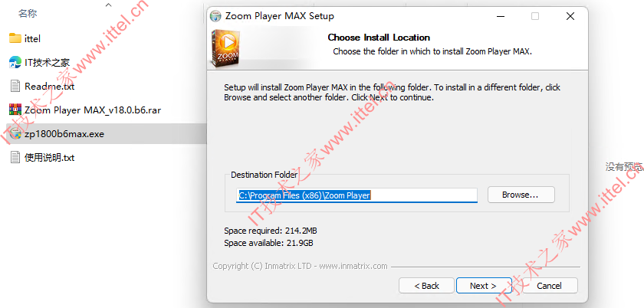644x308 pixels.
Task: Close the Zoom Player MAX Setup window
Action: tap(570, 16)
